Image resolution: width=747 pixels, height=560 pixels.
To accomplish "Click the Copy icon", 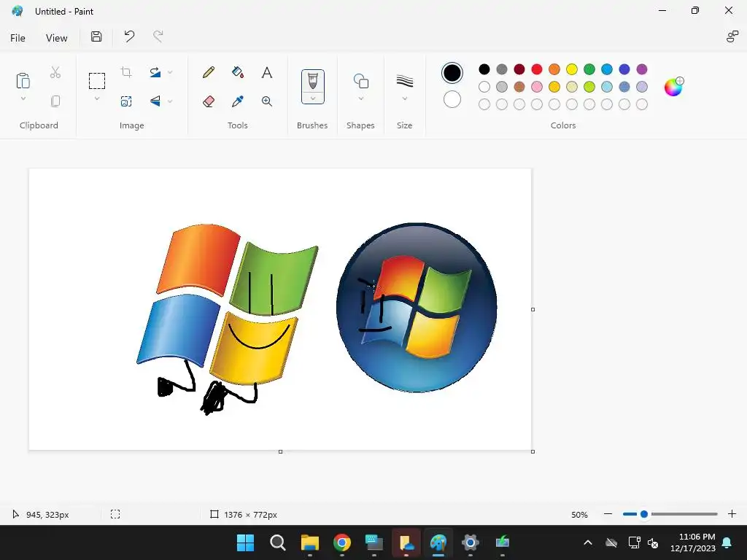I will click(55, 101).
